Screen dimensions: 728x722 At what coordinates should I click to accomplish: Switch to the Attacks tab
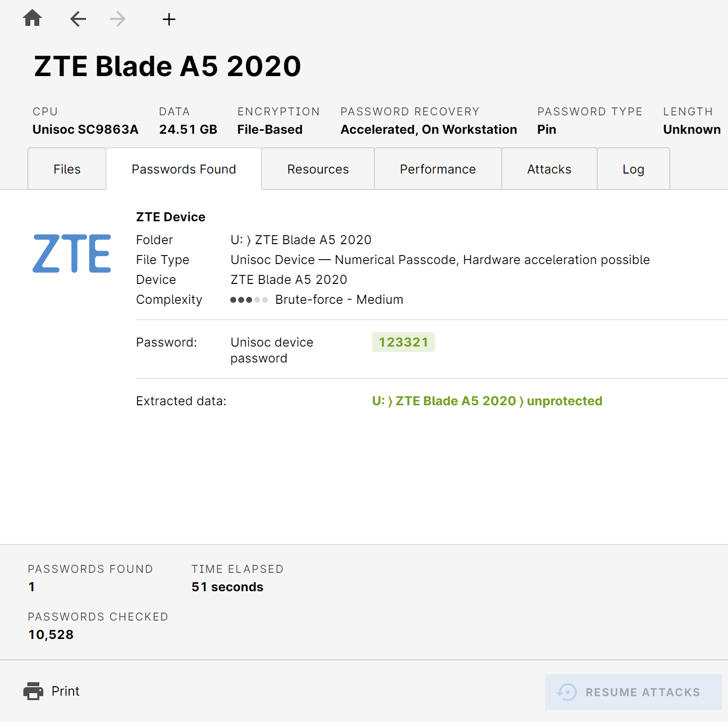(x=548, y=169)
